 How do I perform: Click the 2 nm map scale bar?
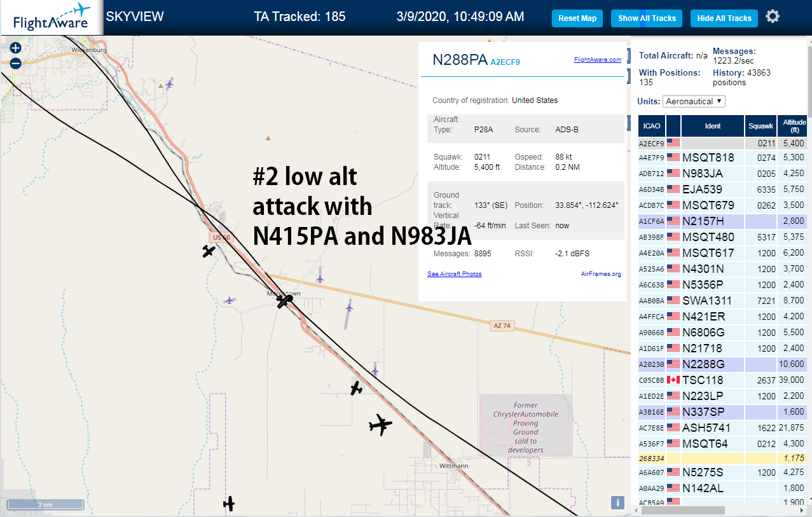tap(45, 504)
